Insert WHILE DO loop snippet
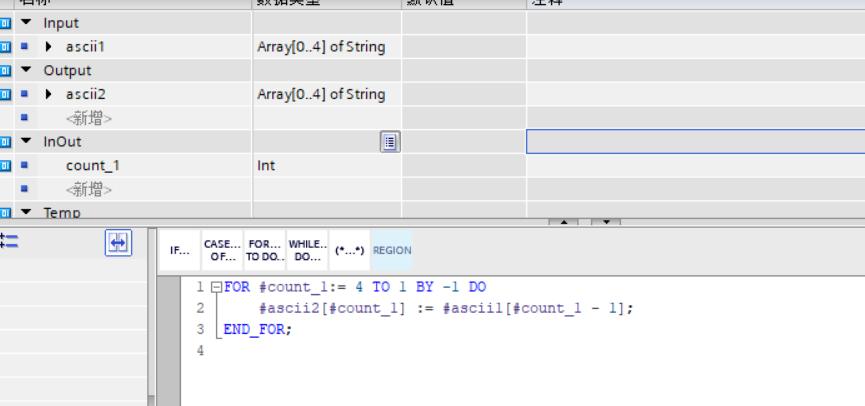 306,251
